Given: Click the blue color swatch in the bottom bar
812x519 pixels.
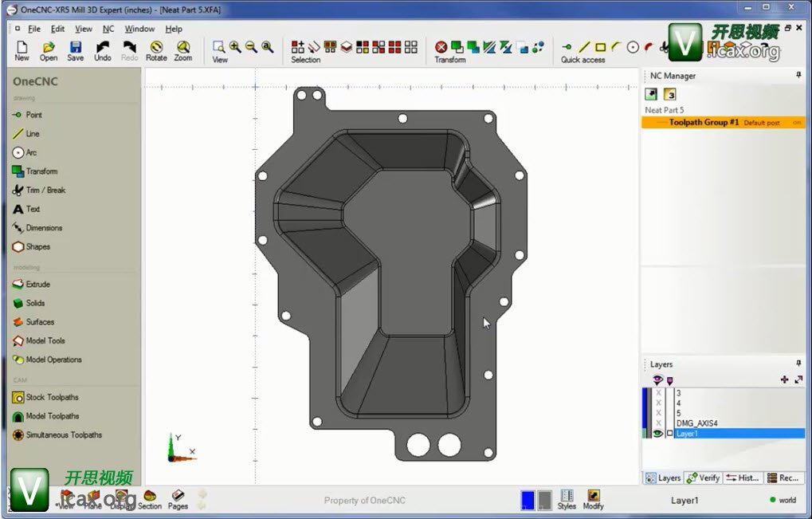Looking at the screenshot, I should coord(527,500).
